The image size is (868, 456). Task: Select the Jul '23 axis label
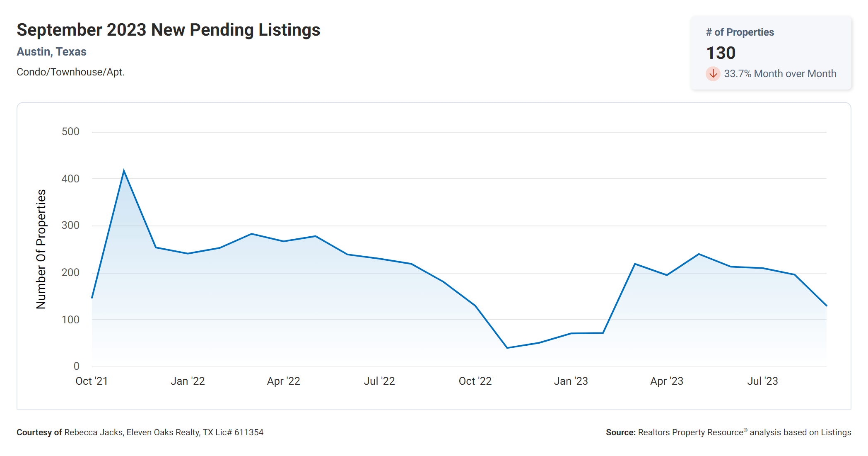762,381
